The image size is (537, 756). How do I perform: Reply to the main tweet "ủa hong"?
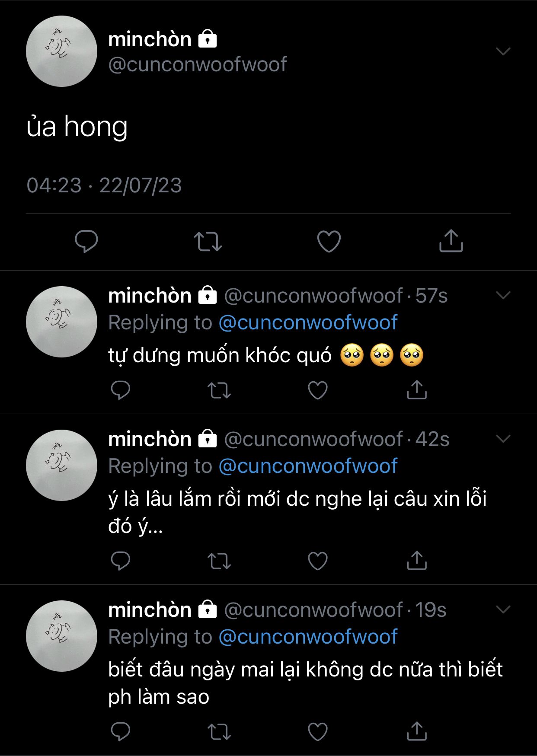coord(86,241)
